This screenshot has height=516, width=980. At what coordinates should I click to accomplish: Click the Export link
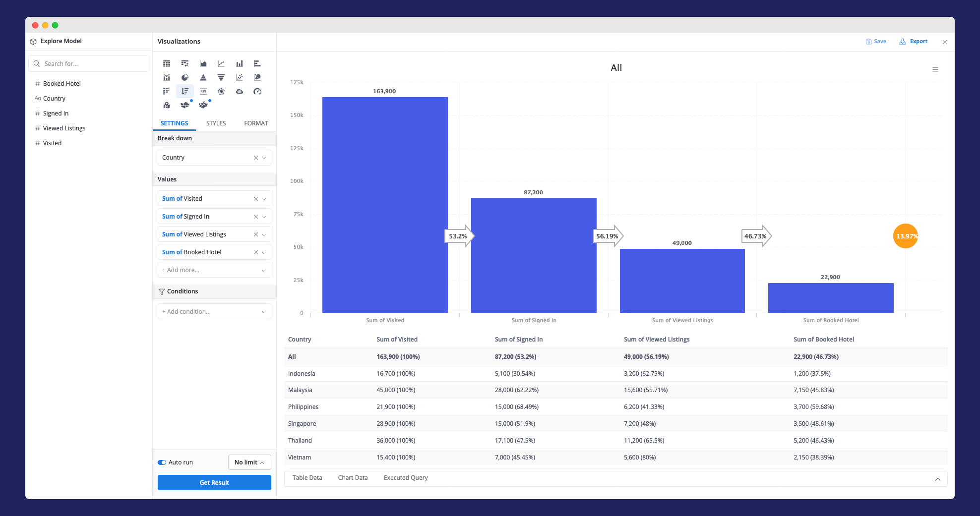[914, 42]
